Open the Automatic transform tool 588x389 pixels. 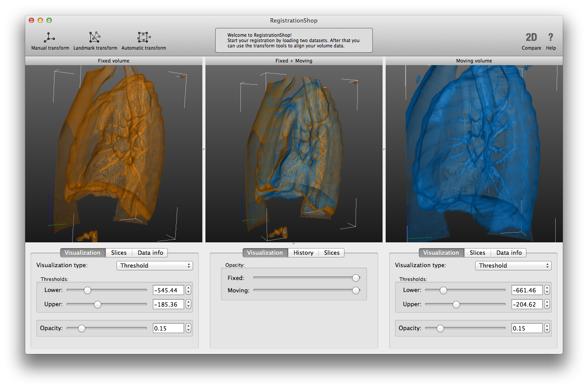point(143,41)
